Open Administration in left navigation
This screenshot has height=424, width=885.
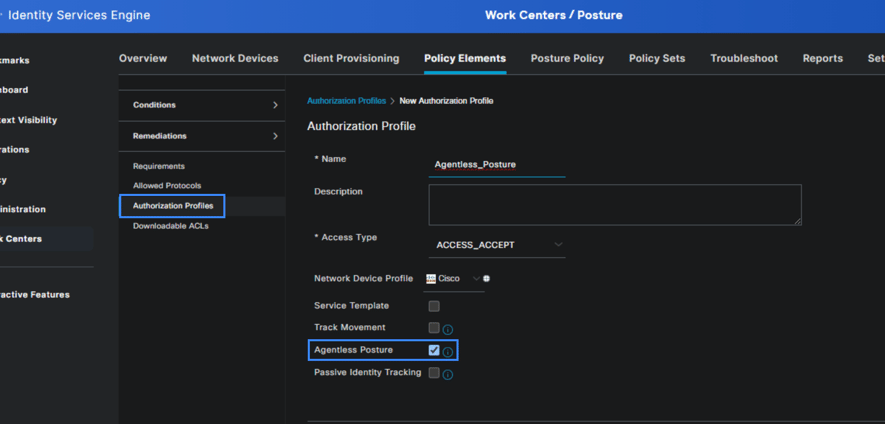click(23, 209)
